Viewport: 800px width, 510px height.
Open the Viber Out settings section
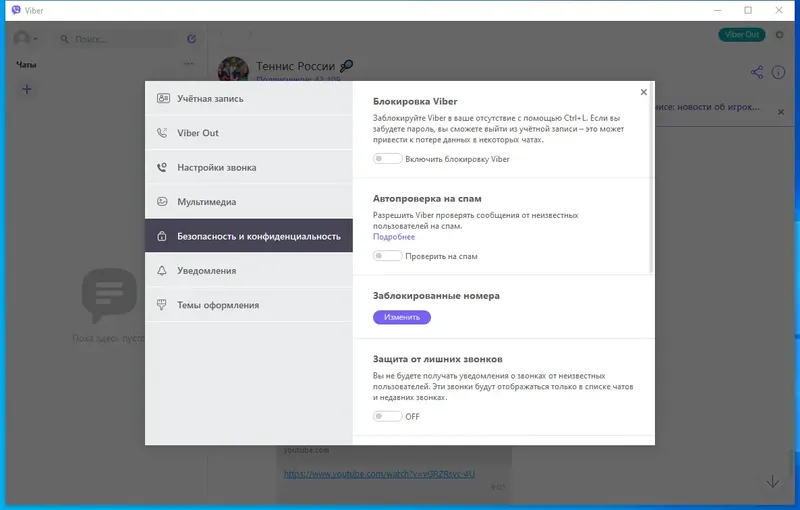coord(248,133)
